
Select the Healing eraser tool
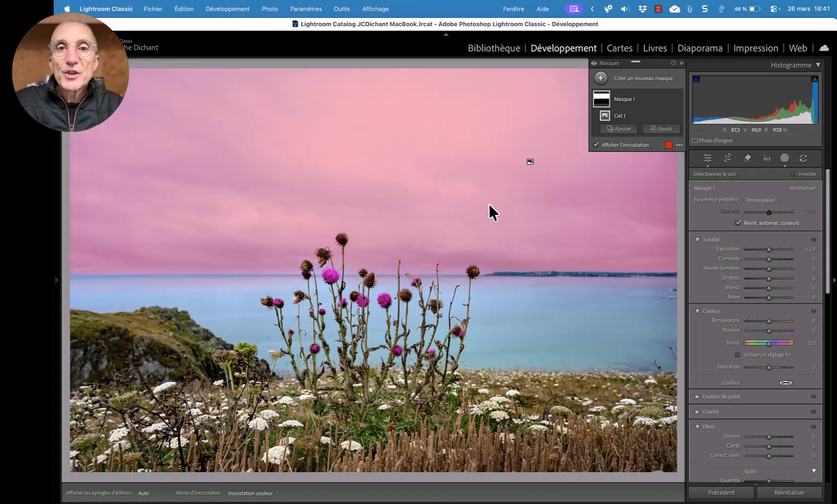[x=747, y=158]
